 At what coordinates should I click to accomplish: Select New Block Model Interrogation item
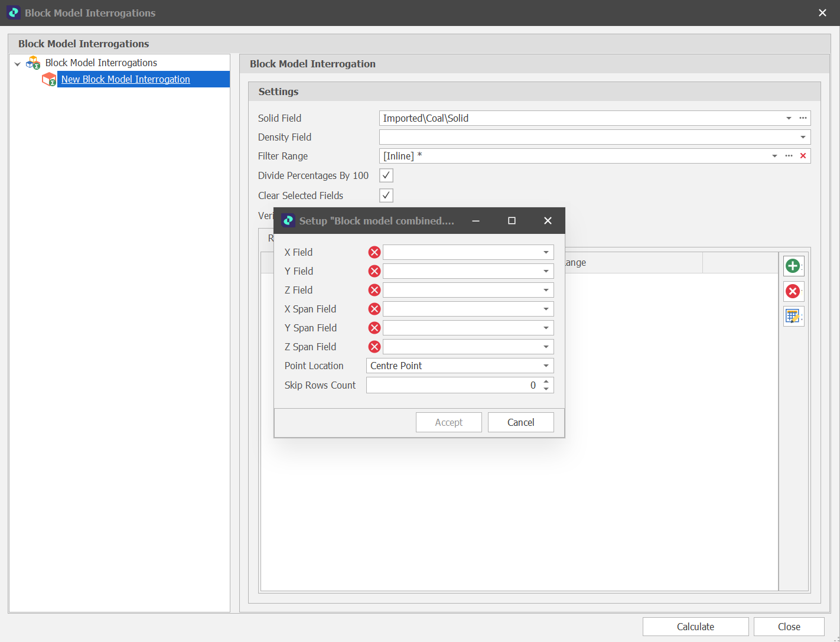pyautogui.click(x=125, y=79)
